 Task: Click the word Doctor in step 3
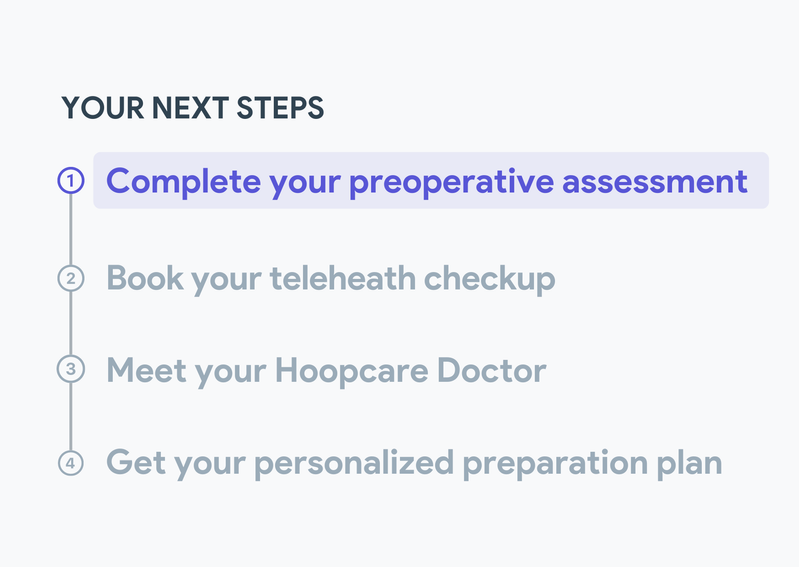coord(491,369)
